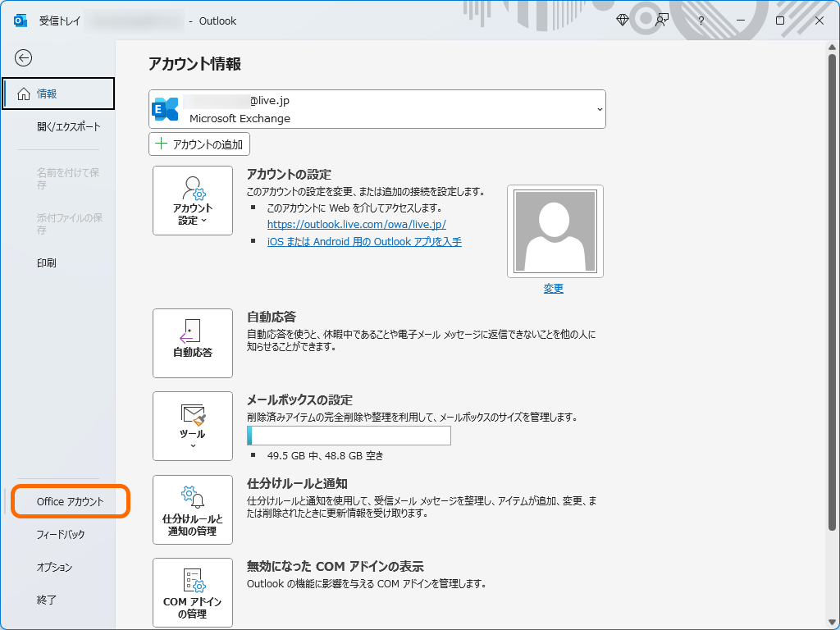Image resolution: width=840 pixels, height=630 pixels.
Task: Open the アカウント設定 icon button
Action: [x=192, y=195]
